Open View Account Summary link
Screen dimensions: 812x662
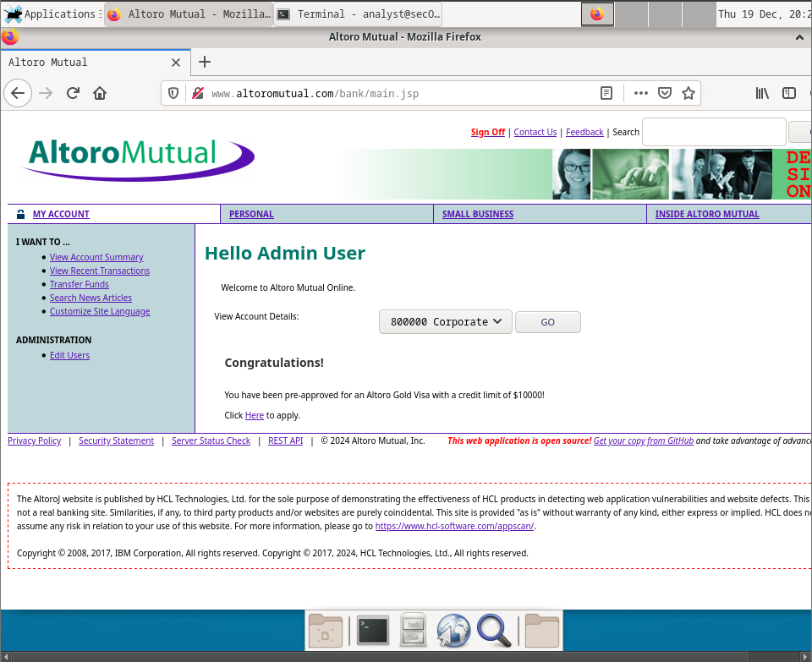pos(96,257)
